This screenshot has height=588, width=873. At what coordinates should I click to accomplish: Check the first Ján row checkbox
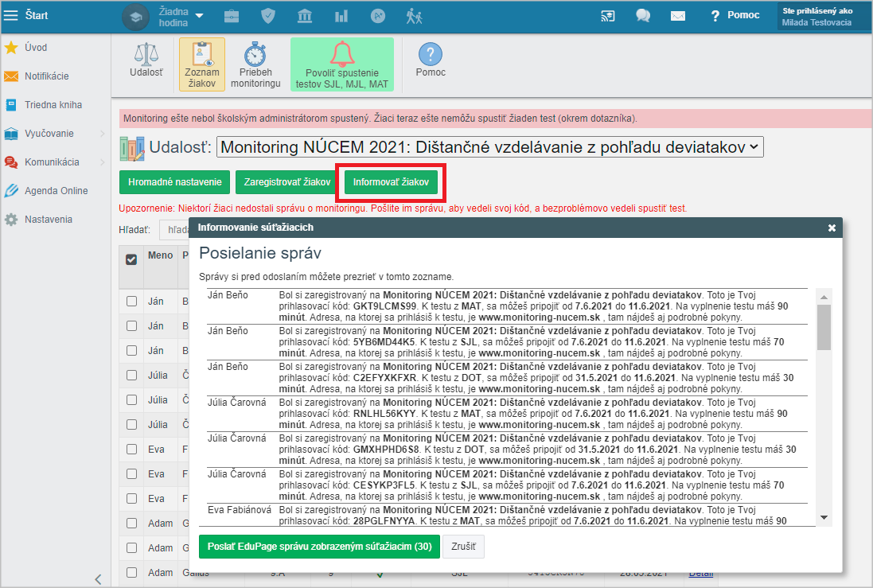132,302
